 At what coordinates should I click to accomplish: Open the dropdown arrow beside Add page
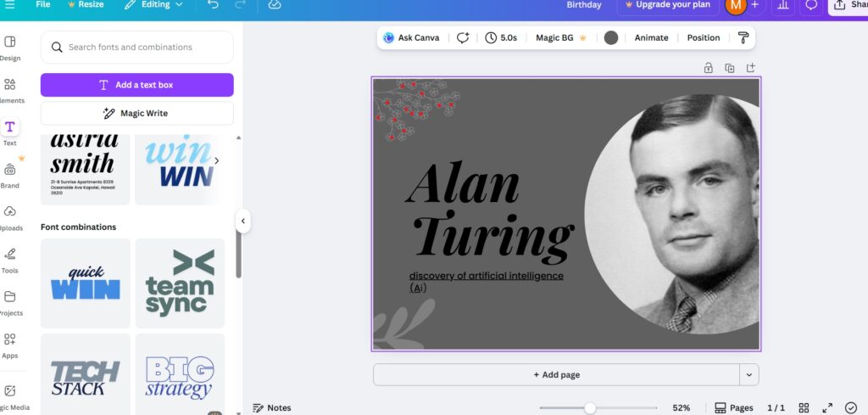pyautogui.click(x=748, y=374)
